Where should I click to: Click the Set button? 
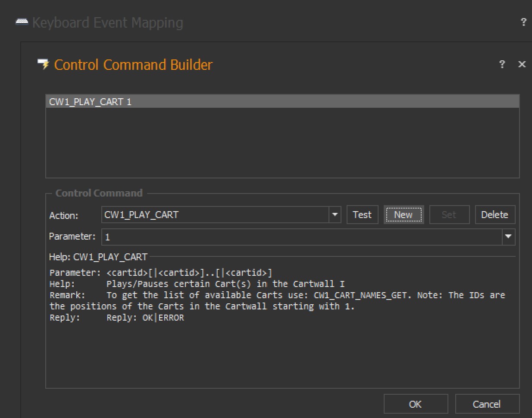point(449,215)
